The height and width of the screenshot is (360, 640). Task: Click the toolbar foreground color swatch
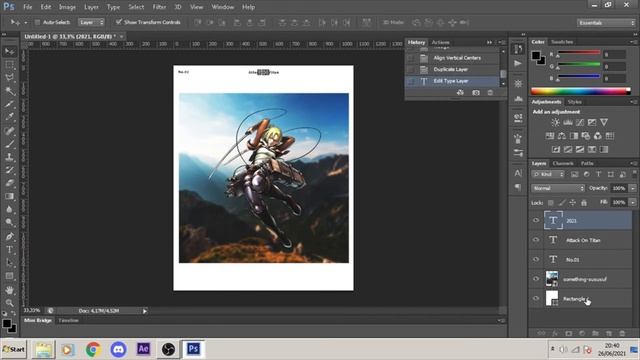pos(7,324)
